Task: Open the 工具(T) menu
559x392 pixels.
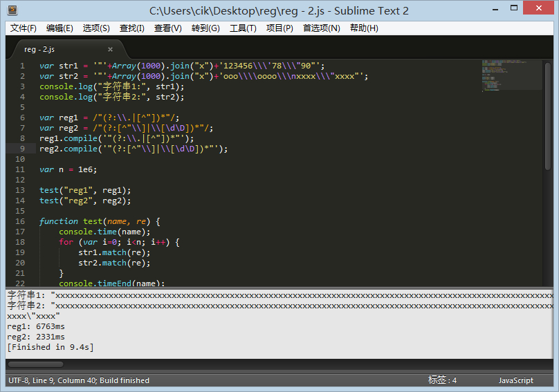Action: point(243,28)
